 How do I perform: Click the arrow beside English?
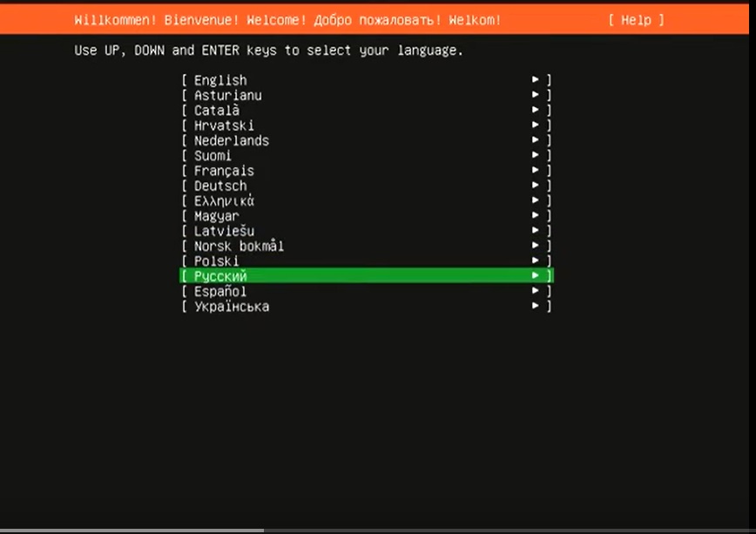(535, 79)
